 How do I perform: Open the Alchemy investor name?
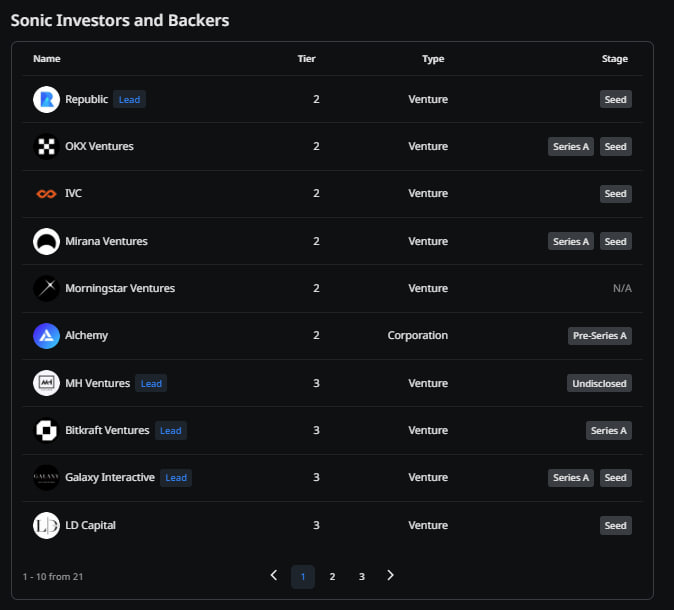coord(86,335)
